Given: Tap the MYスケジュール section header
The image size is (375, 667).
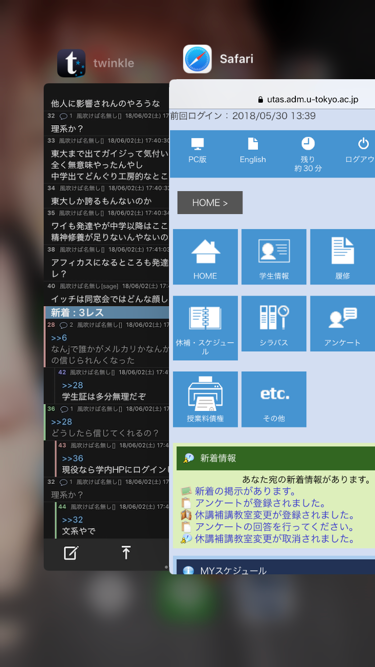Looking at the screenshot, I should point(276,567).
